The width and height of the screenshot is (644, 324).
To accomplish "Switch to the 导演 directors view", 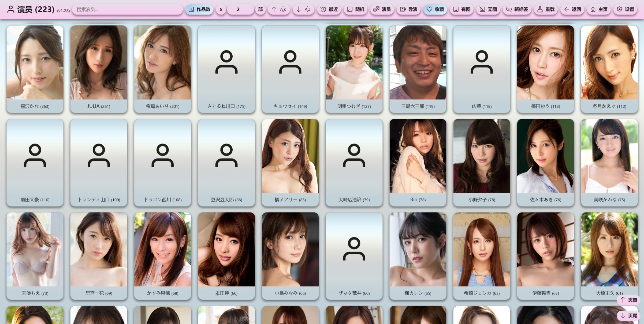I will [x=409, y=9].
